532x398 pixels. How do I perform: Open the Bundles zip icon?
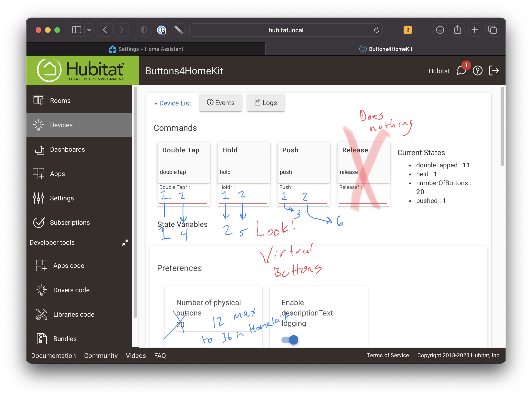click(x=42, y=339)
